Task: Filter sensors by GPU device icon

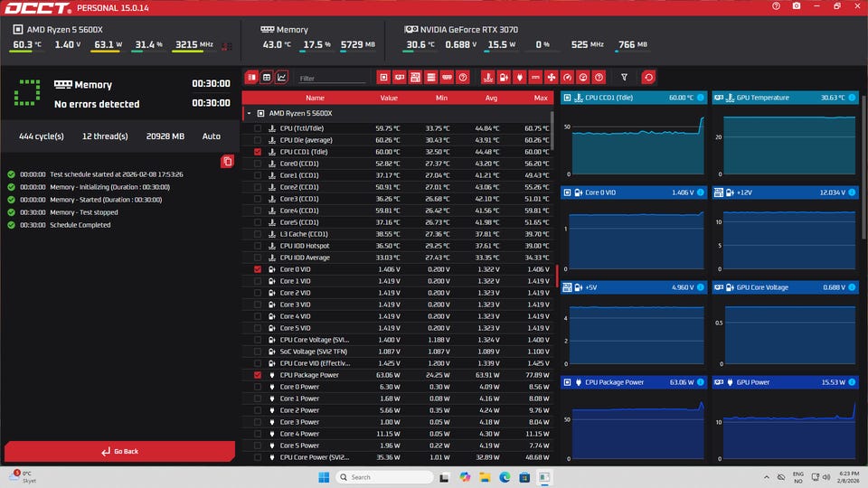Action: 399,78
